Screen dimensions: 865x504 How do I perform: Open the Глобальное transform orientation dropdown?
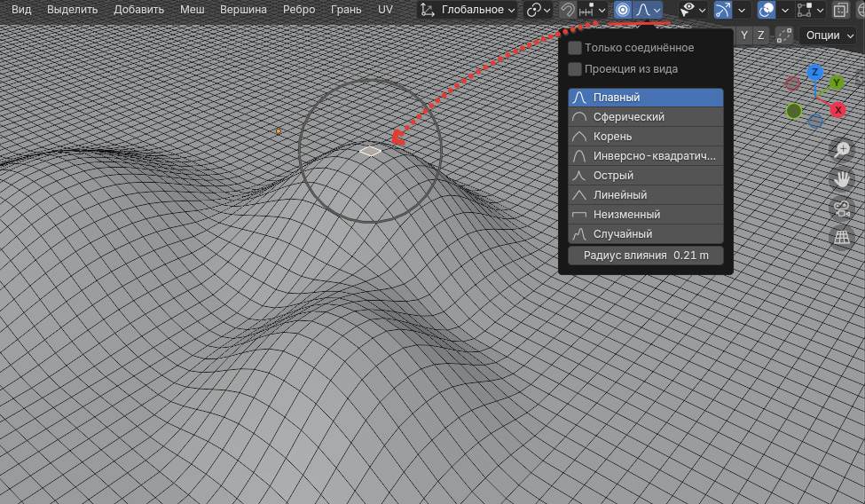click(x=468, y=10)
